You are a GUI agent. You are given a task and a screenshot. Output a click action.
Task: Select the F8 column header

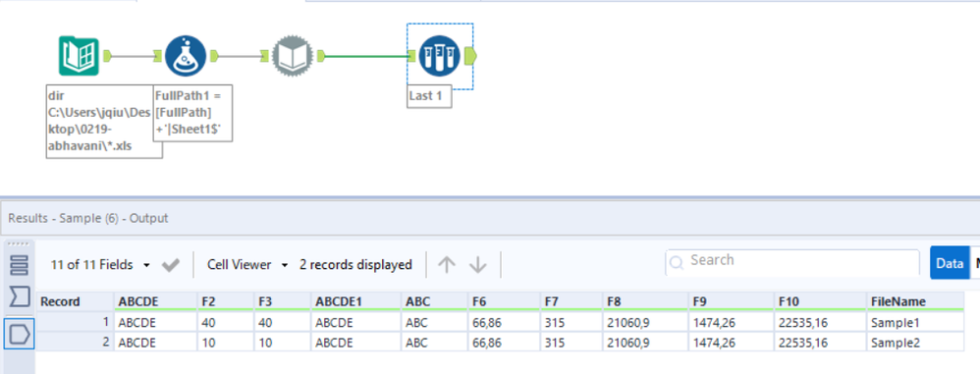645,301
